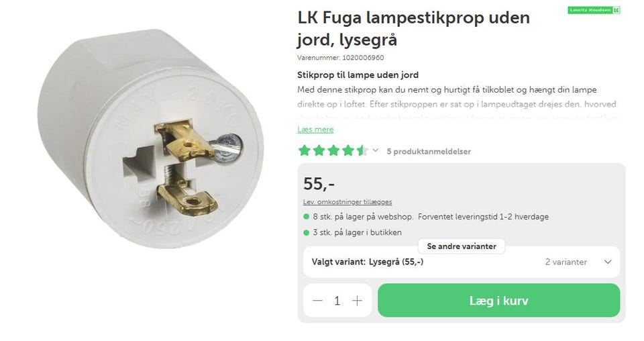644x341 pixels.
Task: Click green stock dot for butikken availability
Action: 306,232
